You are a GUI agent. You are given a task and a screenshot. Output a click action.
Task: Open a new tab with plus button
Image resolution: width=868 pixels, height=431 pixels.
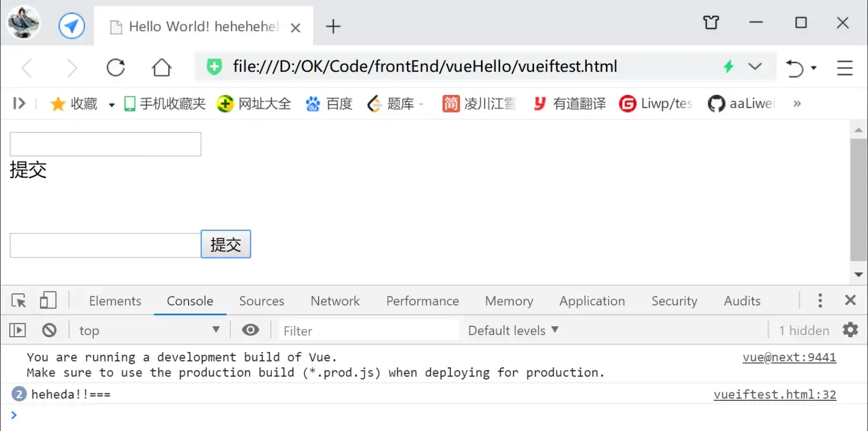[x=333, y=26]
